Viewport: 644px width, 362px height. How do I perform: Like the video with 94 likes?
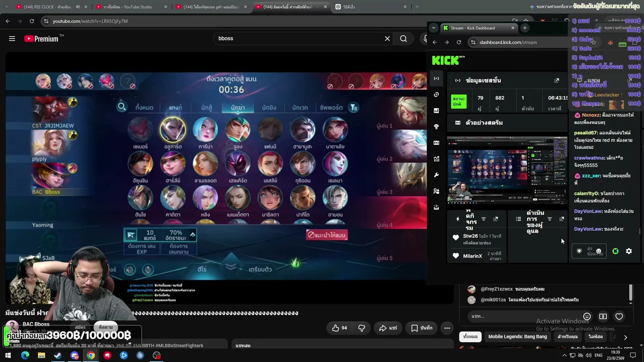pos(340,328)
